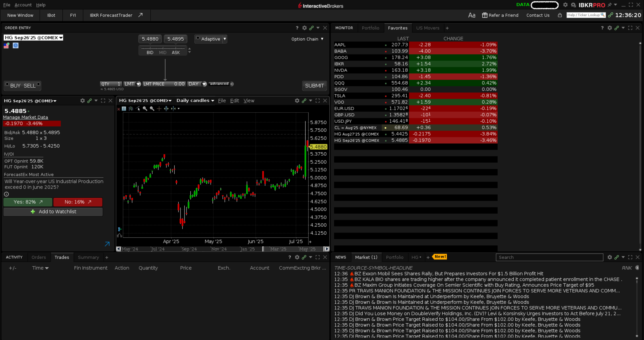The image size is (644, 340).
Task: Click the Monitor panel link chain icon
Action: (616, 28)
